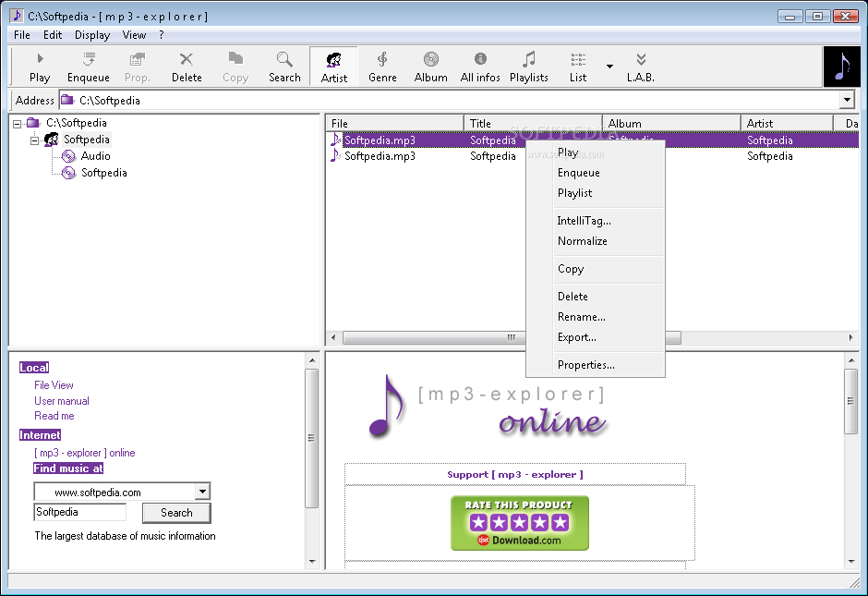Click the Search button under Find music
Viewport: 868px width, 596px height.
click(176, 513)
